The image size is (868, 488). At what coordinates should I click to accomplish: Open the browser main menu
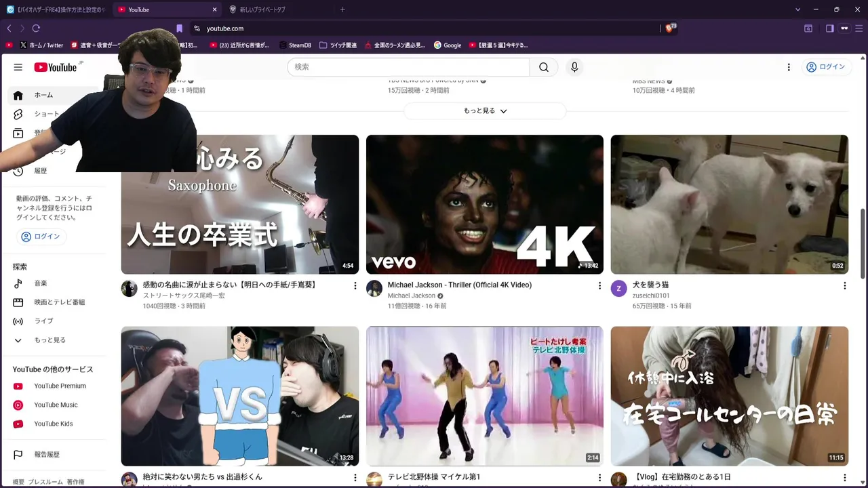[858, 28]
